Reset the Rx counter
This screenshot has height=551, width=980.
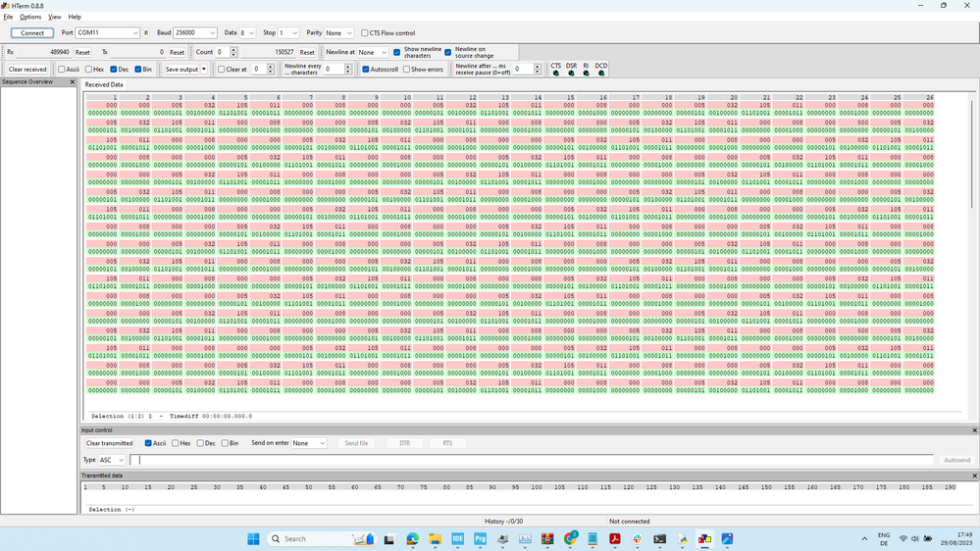pos(82,53)
